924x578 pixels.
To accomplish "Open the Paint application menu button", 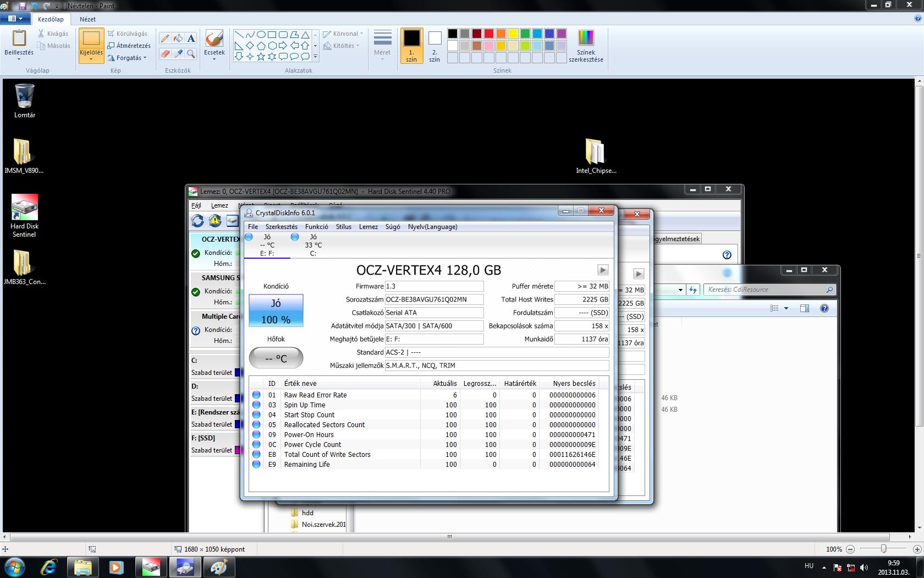I will point(15,19).
